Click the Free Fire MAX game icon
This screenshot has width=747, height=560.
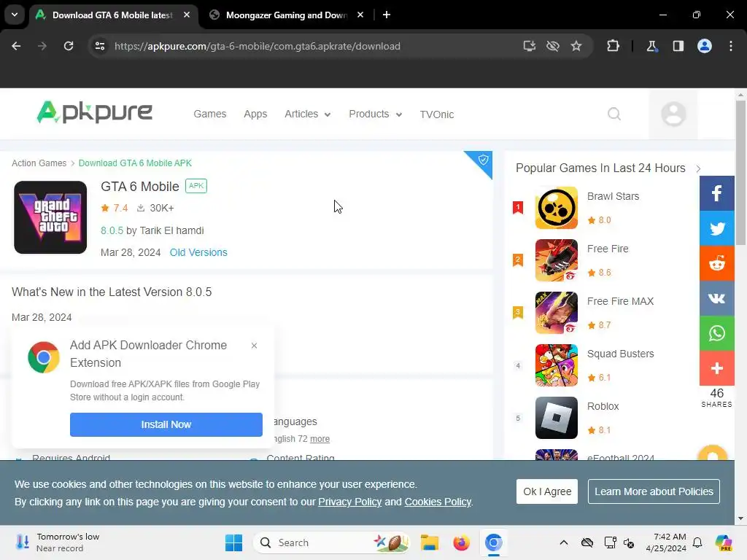click(x=556, y=312)
